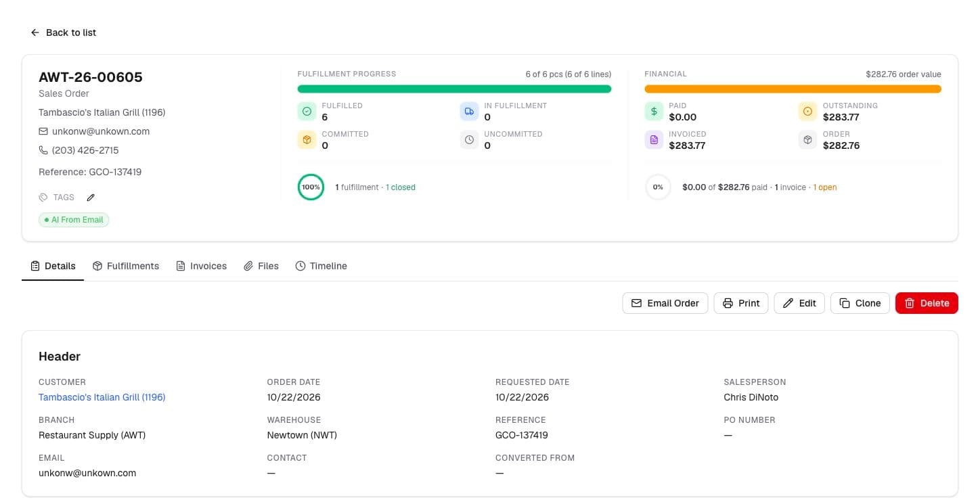Click the tag icon next to TAGS
Screen dimensions: 980x502
click(43, 198)
